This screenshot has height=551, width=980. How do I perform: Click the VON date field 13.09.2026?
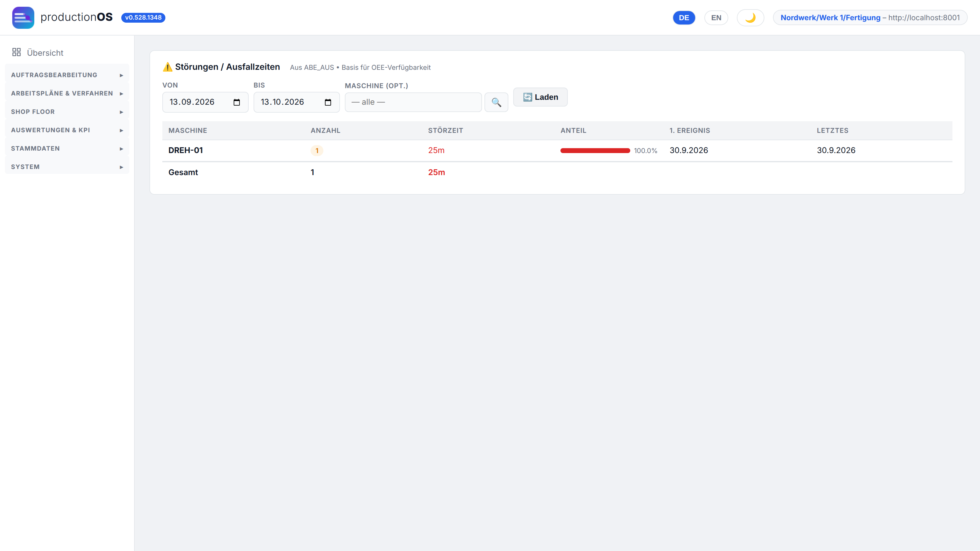[205, 102]
